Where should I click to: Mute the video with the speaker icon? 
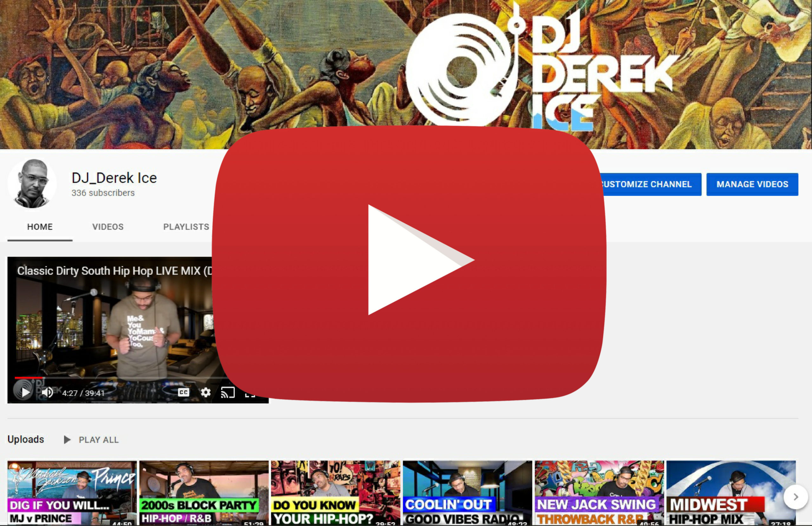click(x=48, y=392)
